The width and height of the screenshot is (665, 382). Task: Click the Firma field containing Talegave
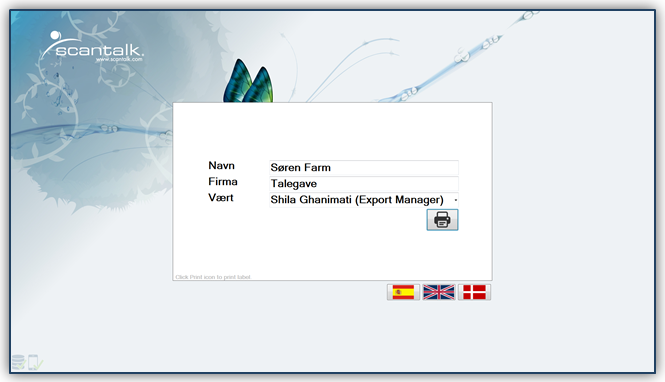tap(364, 184)
